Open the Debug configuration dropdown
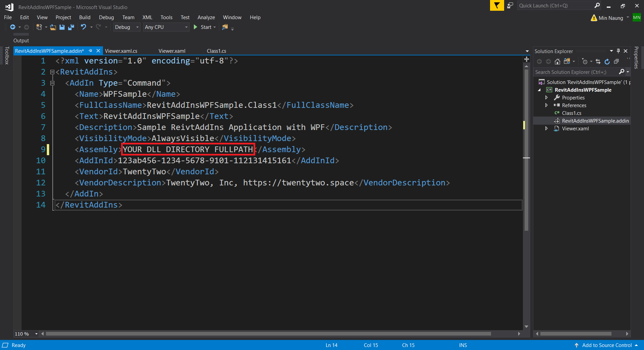This screenshot has width=644, height=350. click(126, 27)
